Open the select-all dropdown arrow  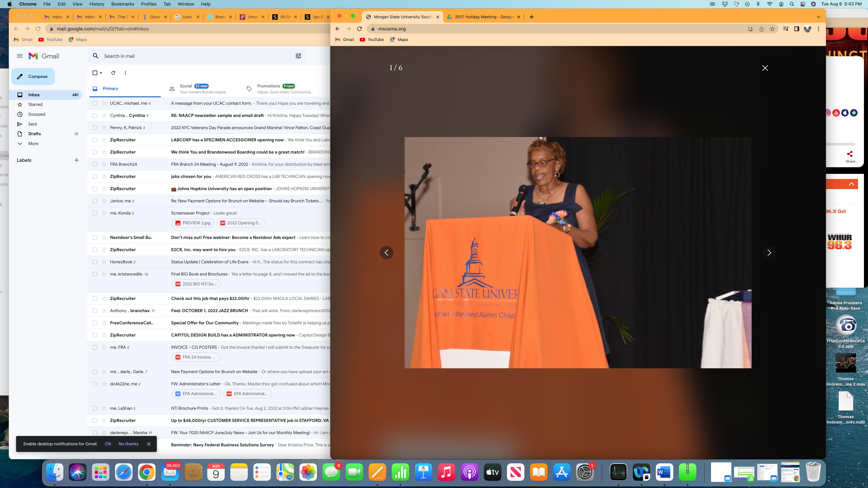tap(101, 73)
